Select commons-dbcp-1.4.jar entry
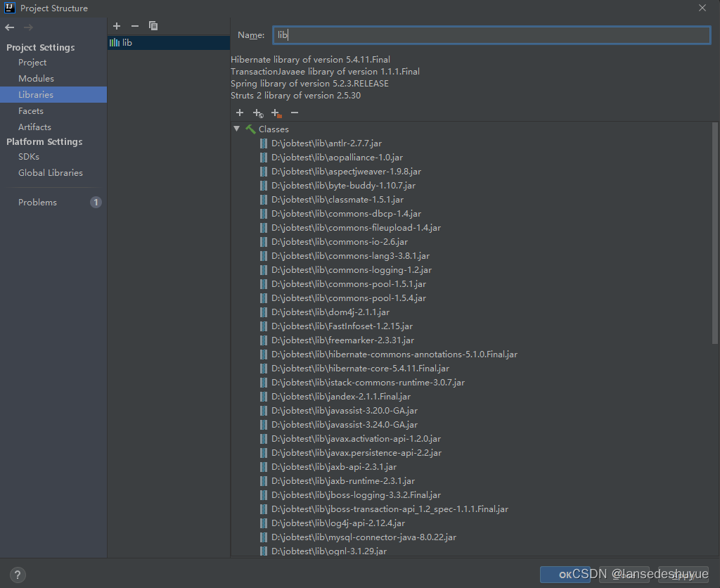 (346, 214)
